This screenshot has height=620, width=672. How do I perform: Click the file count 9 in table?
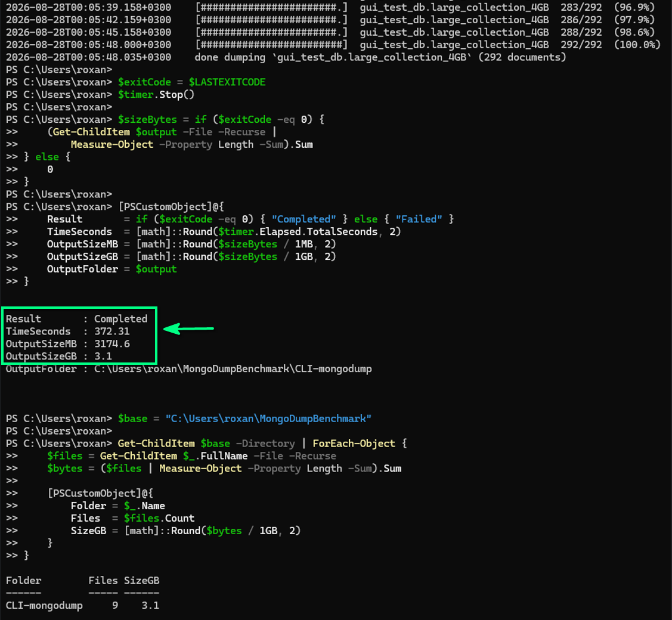click(115, 606)
